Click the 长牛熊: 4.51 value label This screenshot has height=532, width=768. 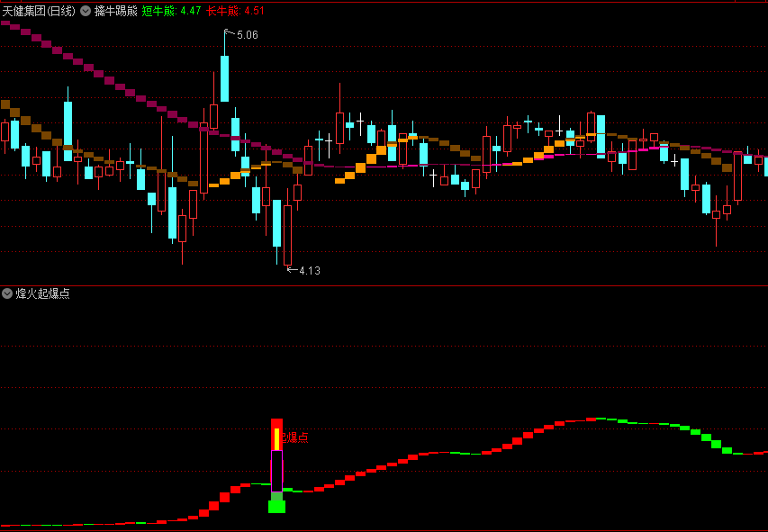(x=235, y=11)
